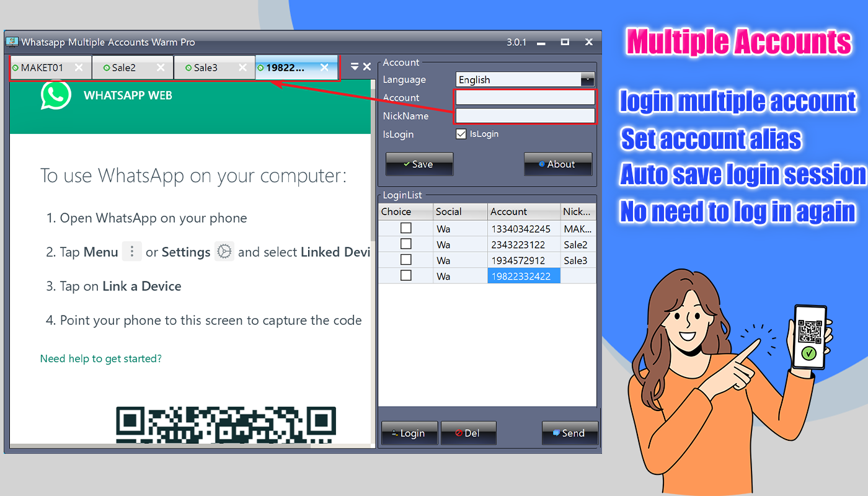Viewport: 868px width, 496px height.
Task: Select the Sale2 nickname cell
Action: click(578, 244)
